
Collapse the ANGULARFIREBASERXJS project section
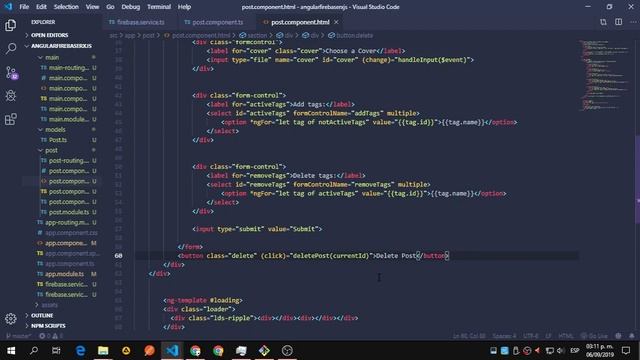(61, 46)
